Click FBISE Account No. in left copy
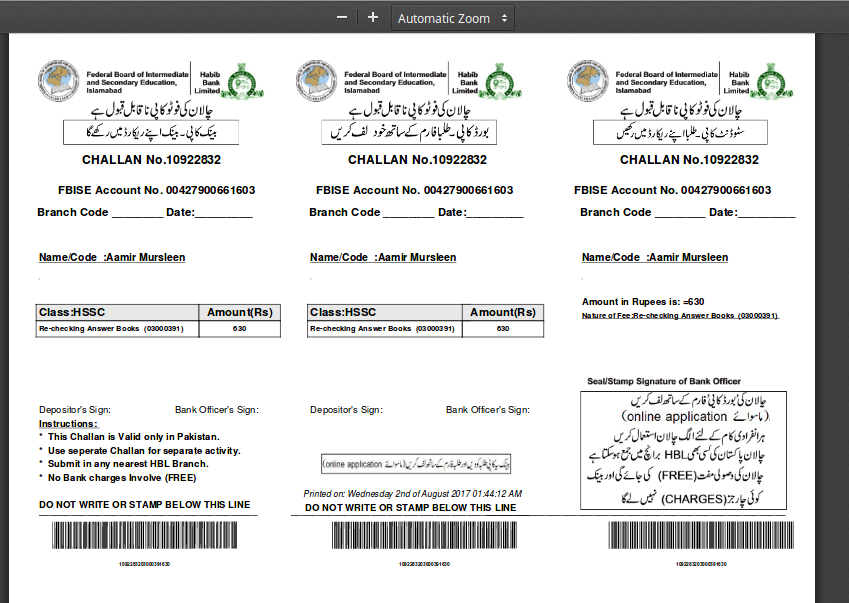 coord(156,190)
